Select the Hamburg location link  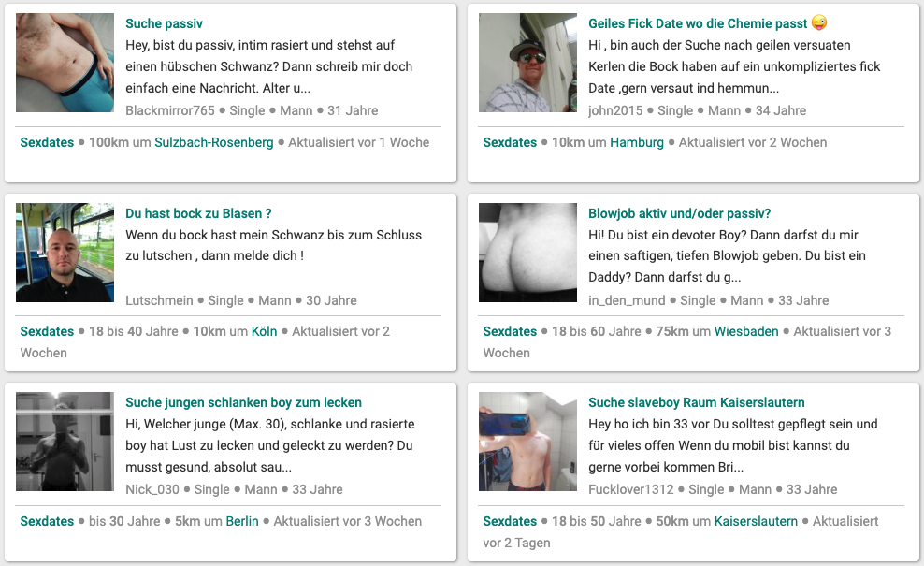tap(637, 142)
